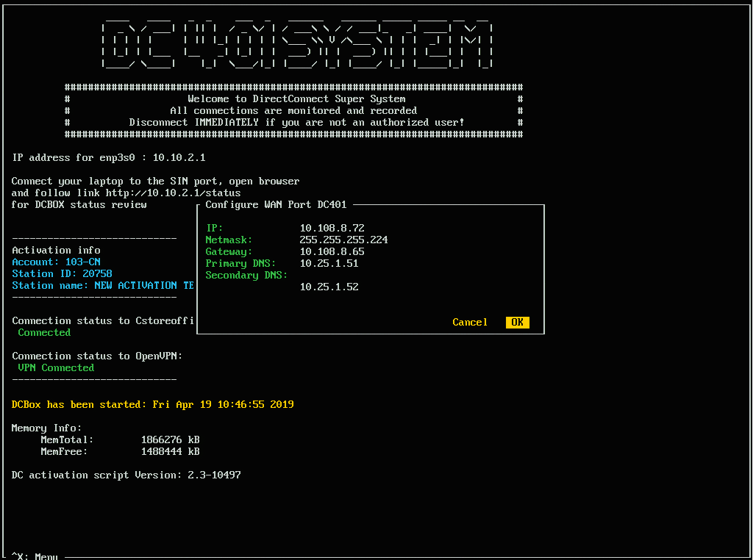Screen dimensions: 753x560
Task: Select the Primary DNS value 10.25.1.51
Action: (x=329, y=263)
